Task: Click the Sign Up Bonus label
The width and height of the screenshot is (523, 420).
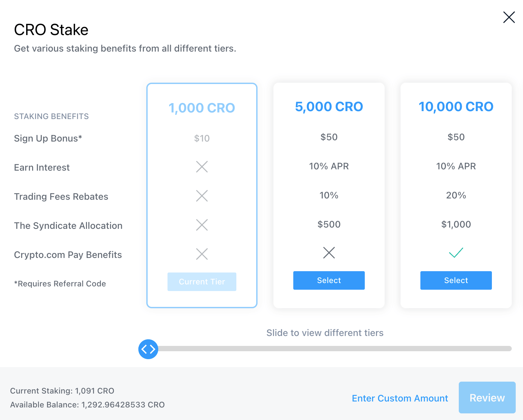Action: click(48, 138)
